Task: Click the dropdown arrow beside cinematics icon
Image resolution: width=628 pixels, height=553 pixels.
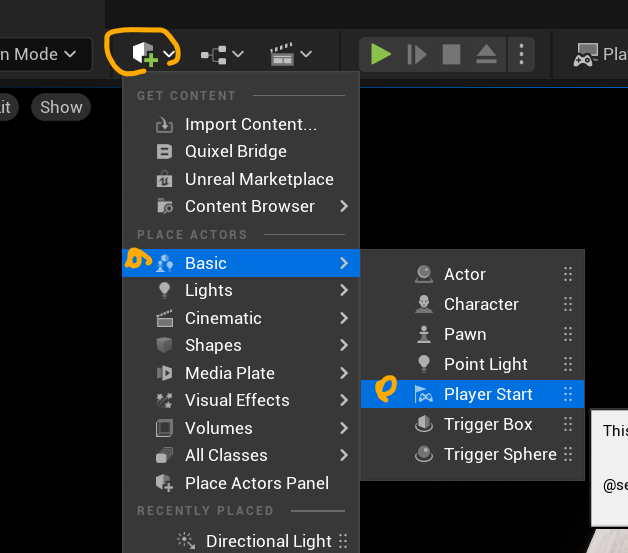Action: coord(306,54)
